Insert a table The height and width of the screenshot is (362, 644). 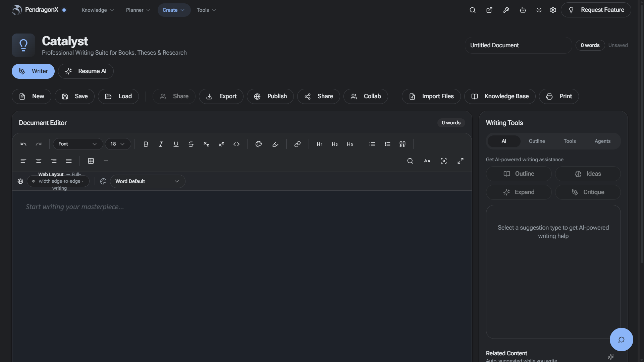pos(91,161)
